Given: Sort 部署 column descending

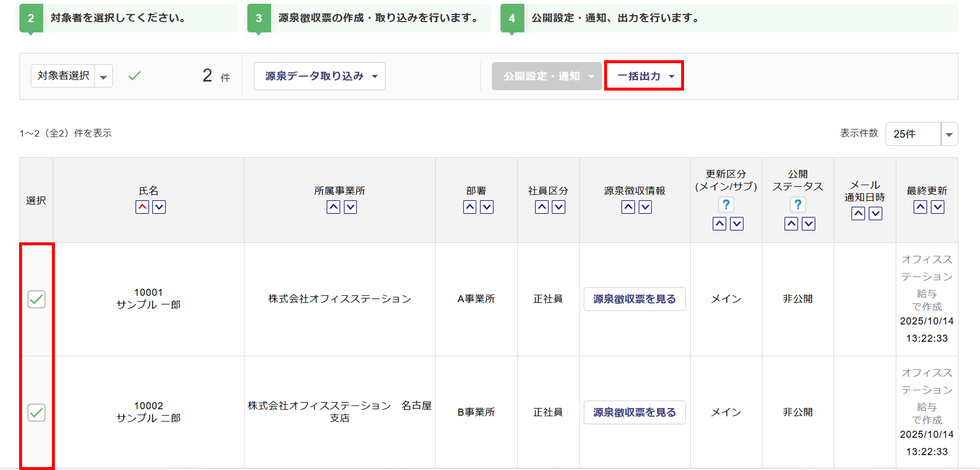Looking at the screenshot, I should (487, 207).
